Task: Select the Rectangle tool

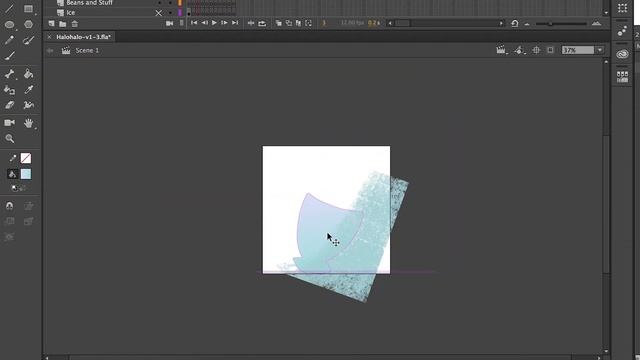Action: [x=28, y=9]
